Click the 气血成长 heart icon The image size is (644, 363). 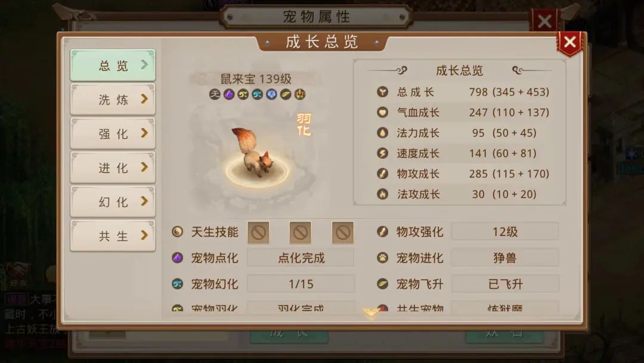382,112
